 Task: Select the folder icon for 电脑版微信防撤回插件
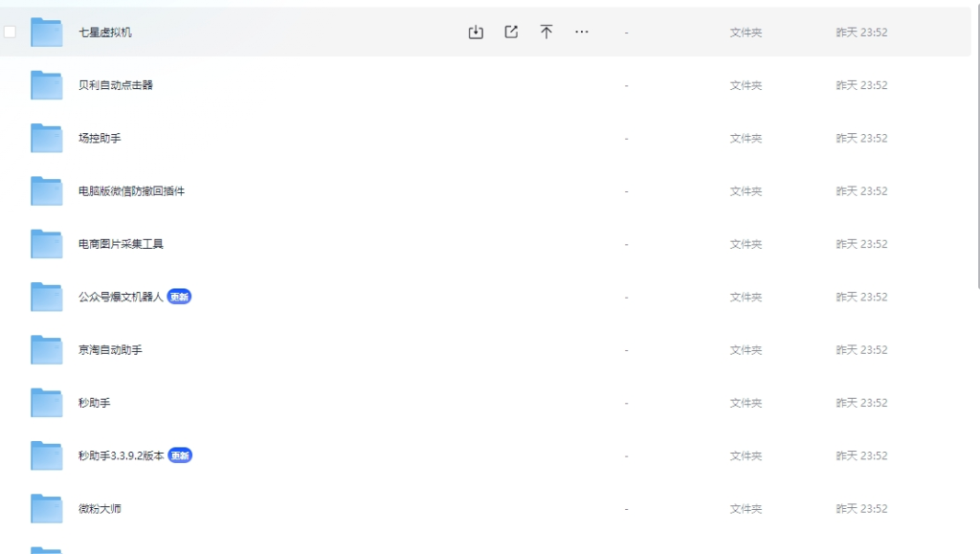[x=46, y=191]
